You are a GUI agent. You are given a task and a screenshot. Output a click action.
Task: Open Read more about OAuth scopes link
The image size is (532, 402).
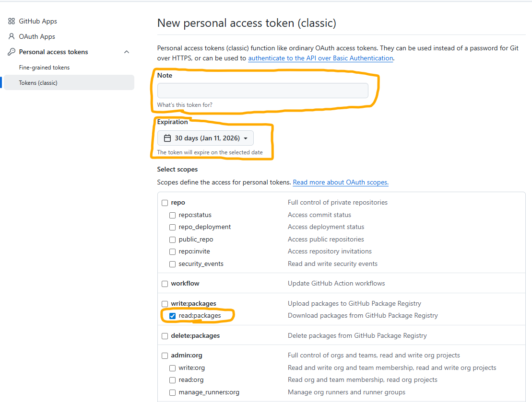(341, 182)
